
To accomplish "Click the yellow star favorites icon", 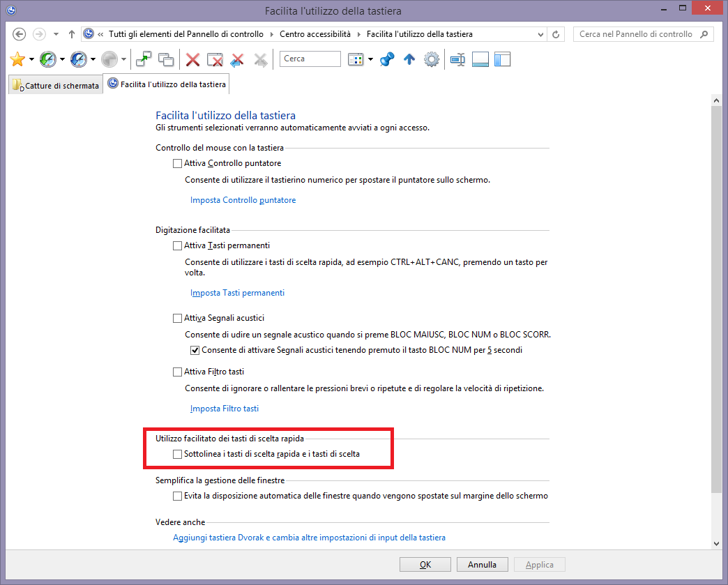I will [17, 59].
